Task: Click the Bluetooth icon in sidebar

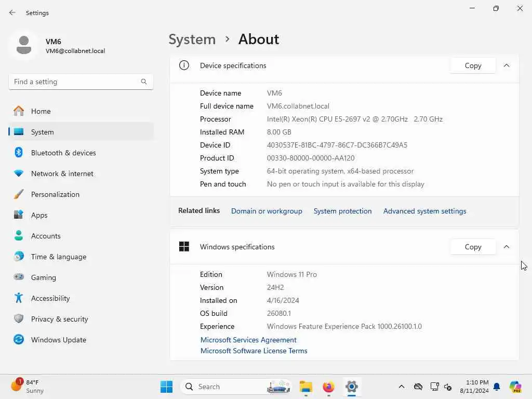Action: coord(19,152)
